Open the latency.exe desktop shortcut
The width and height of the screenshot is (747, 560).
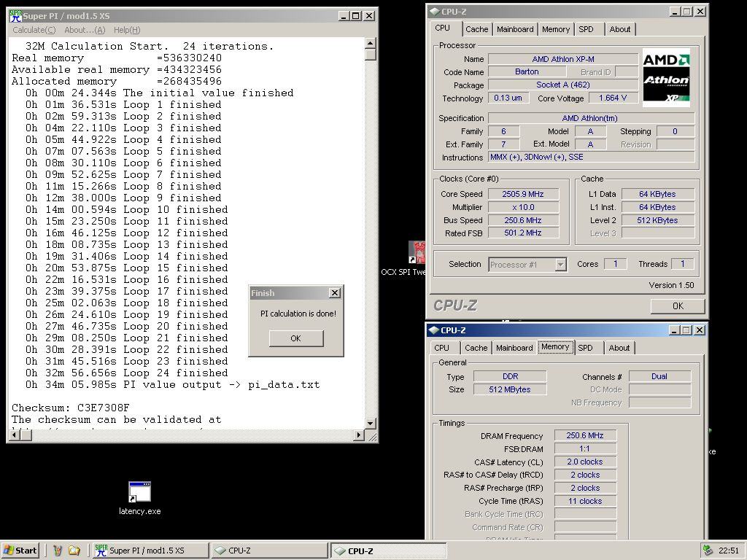pyautogui.click(x=139, y=498)
